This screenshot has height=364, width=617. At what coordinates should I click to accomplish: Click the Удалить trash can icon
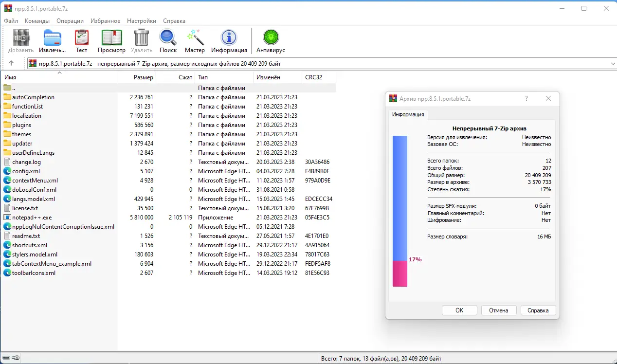point(142,38)
